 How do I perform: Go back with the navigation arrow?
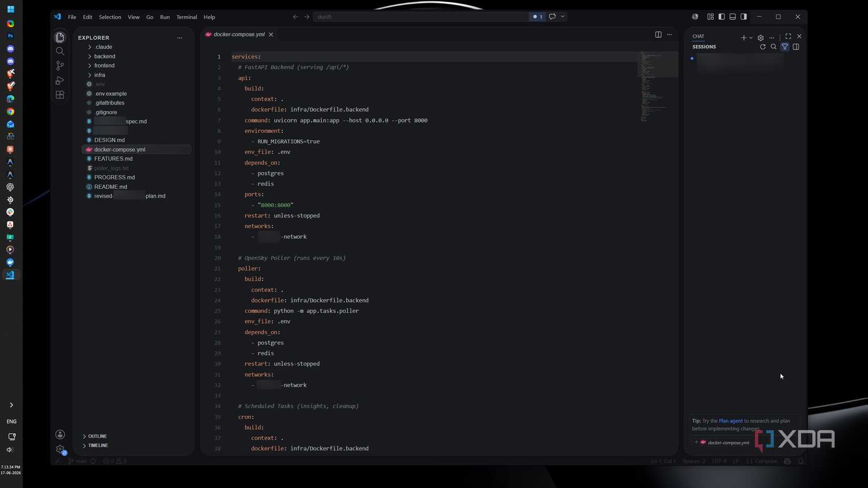tap(295, 17)
